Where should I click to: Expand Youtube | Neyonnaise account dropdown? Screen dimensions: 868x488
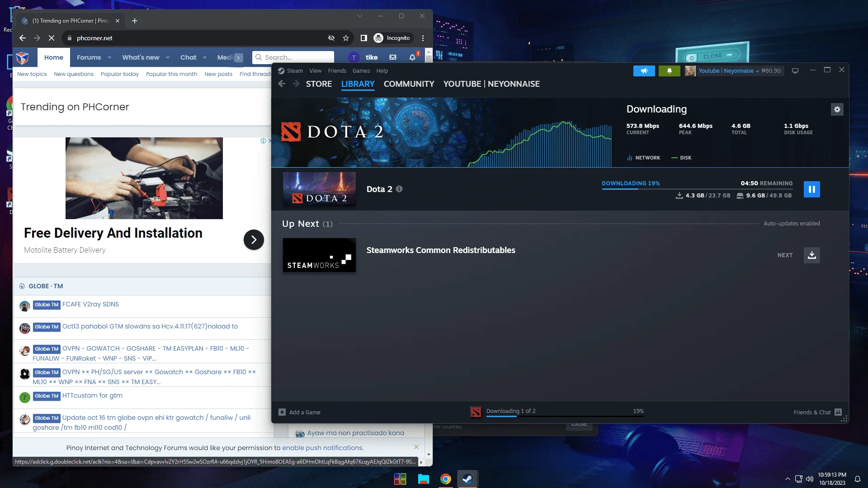click(x=728, y=71)
